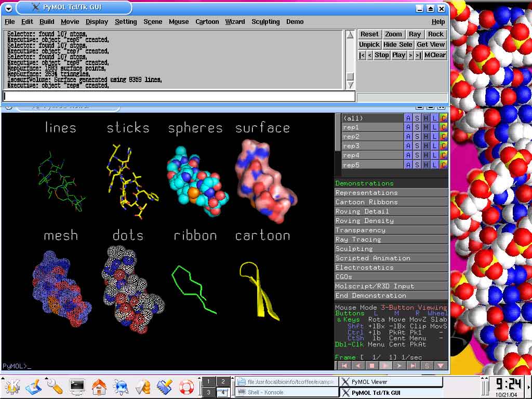The height and width of the screenshot is (399, 532).
Task: Select Electrostatics demonstration
Action: pos(392,268)
